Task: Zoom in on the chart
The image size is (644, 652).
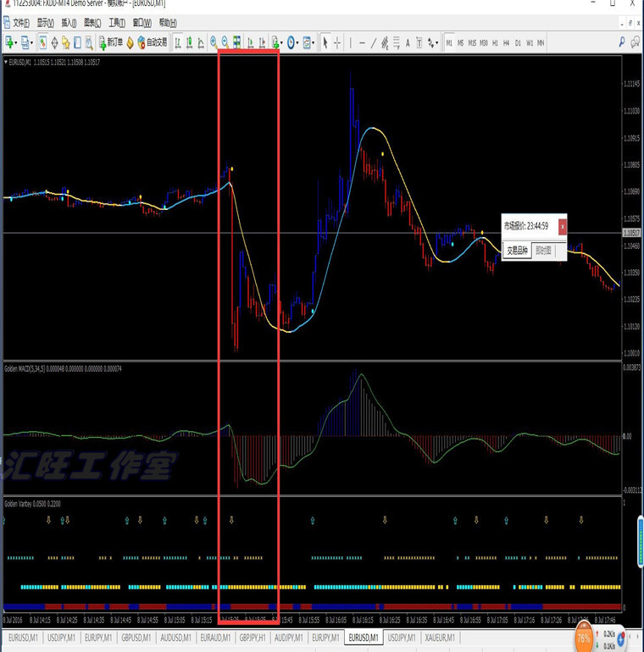Action: (x=214, y=42)
